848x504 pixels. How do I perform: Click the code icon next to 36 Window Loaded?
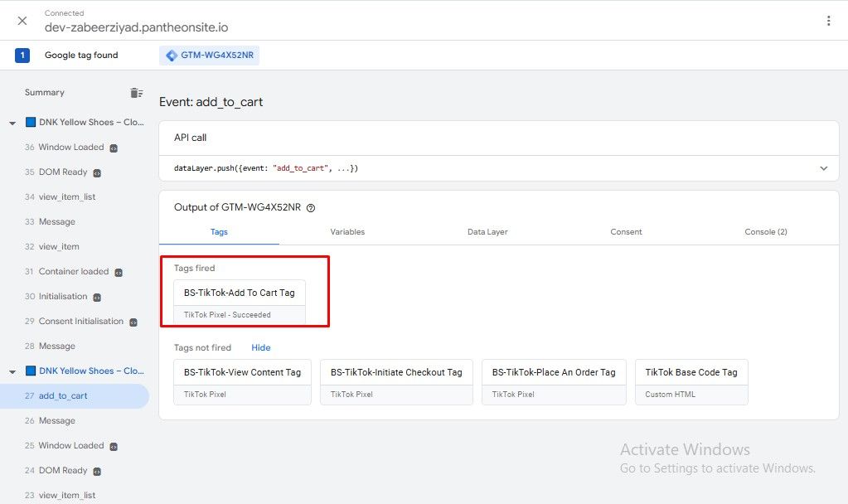[114, 148]
